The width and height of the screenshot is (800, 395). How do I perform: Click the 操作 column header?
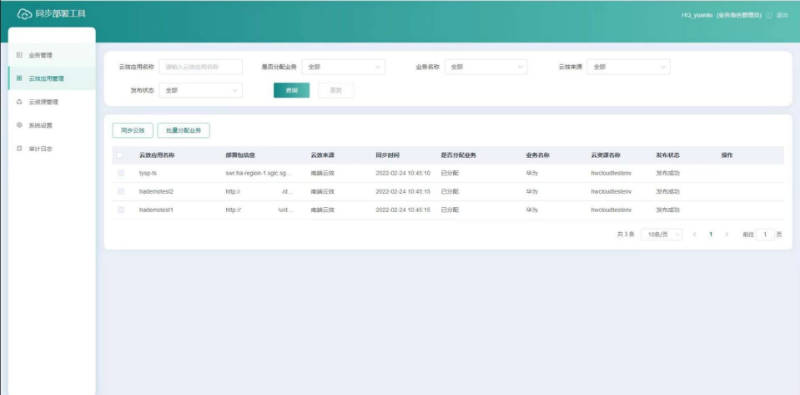(x=727, y=155)
